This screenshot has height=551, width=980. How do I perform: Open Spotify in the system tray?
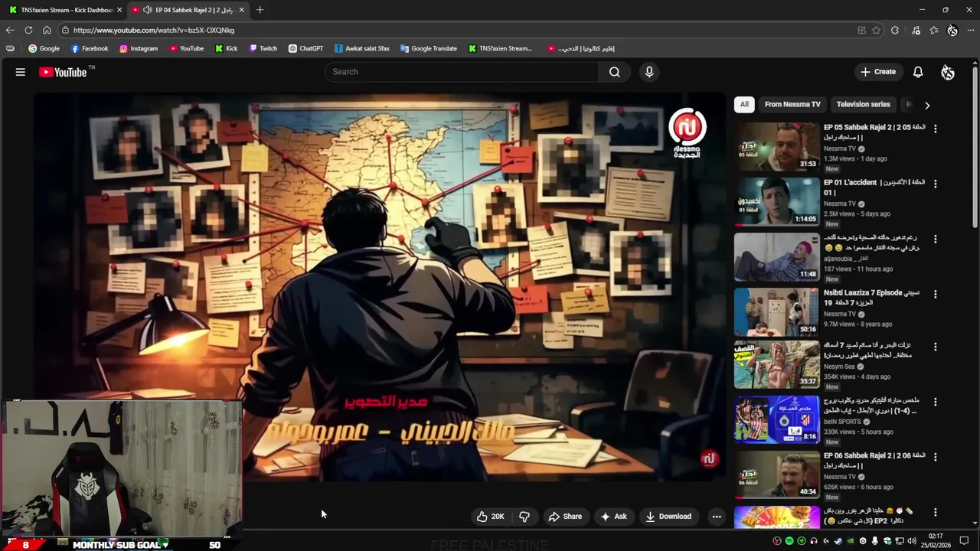coord(789,541)
